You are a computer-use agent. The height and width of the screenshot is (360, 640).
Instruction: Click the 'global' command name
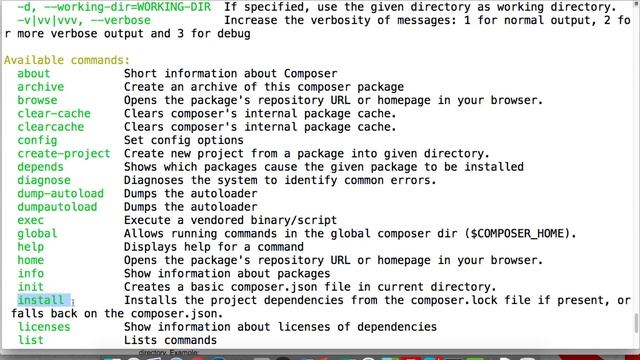click(x=37, y=234)
